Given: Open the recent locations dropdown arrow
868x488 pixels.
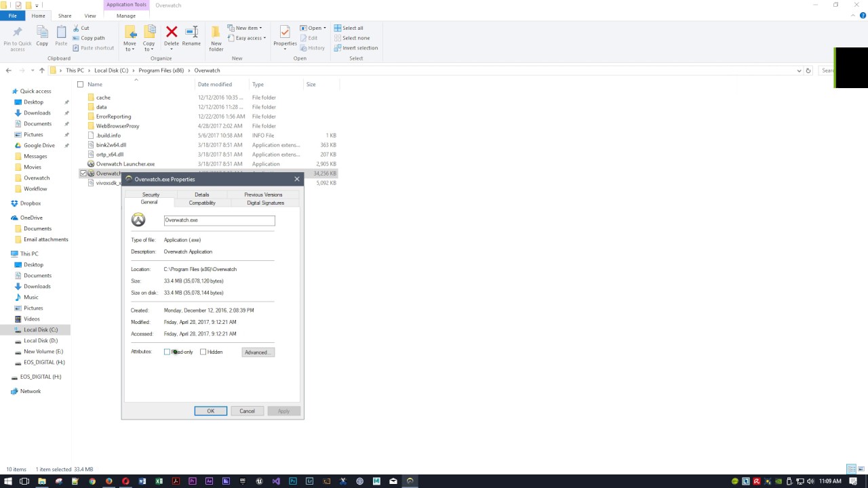Looking at the screenshot, I should [32, 70].
